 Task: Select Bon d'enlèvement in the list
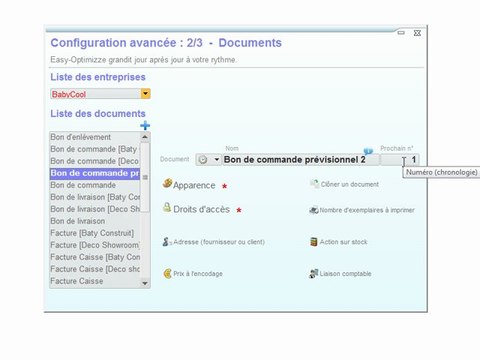(95, 137)
